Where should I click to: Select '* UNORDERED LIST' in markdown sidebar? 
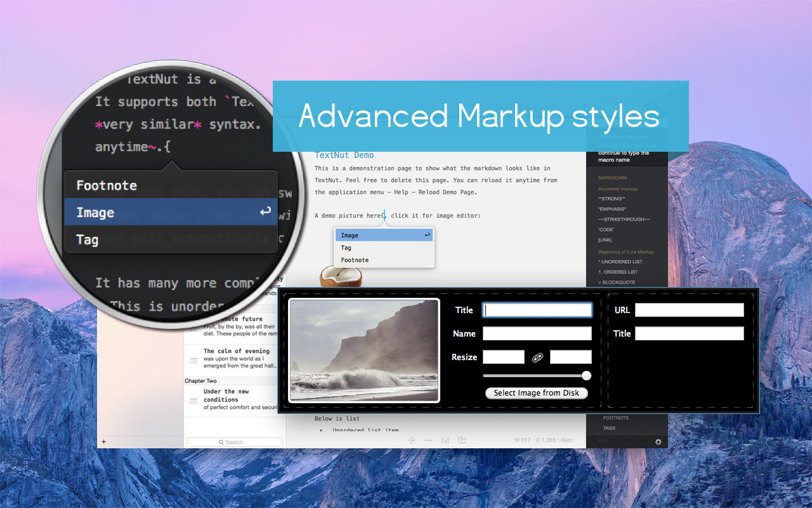tap(620, 262)
